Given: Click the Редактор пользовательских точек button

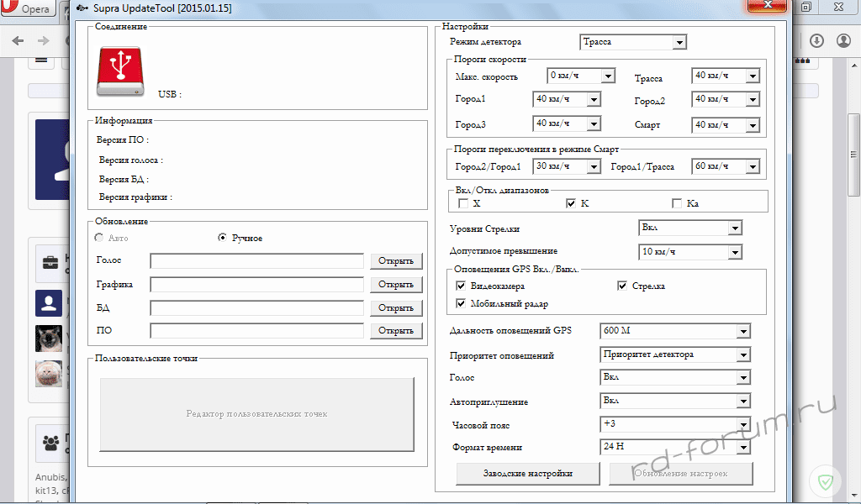Looking at the screenshot, I should tap(256, 415).
